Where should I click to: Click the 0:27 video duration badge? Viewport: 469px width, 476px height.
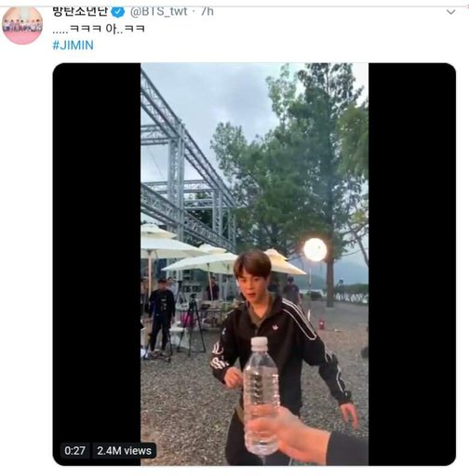[x=74, y=451]
